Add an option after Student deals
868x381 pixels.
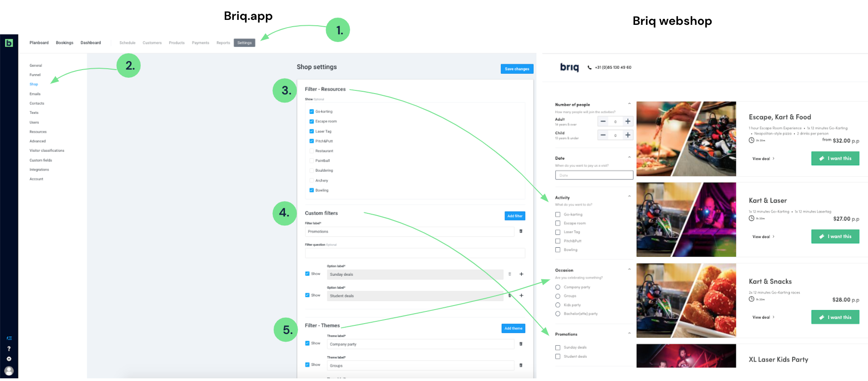point(521,296)
